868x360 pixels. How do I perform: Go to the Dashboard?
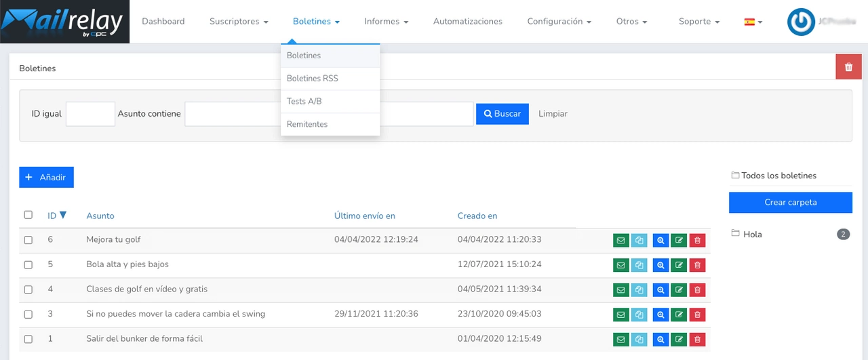pos(163,22)
